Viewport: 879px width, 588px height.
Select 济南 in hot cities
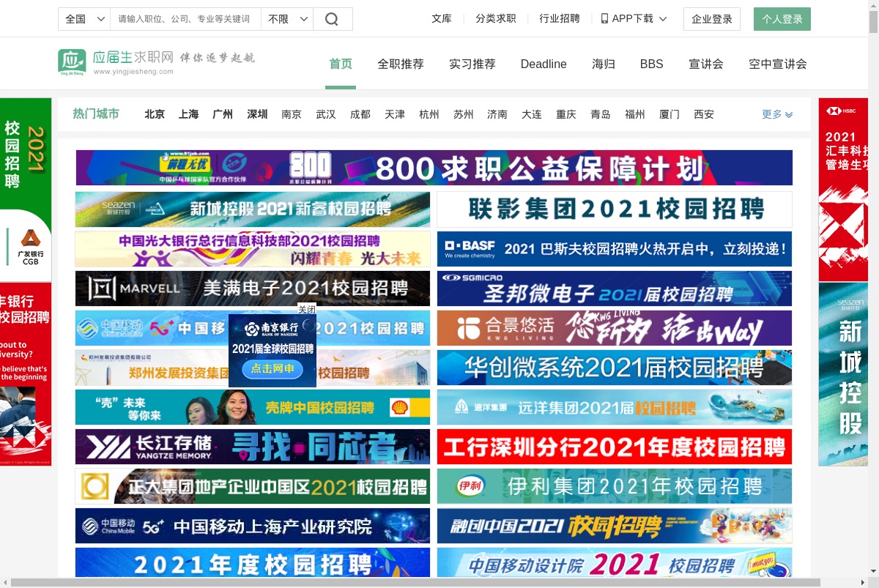(x=497, y=114)
